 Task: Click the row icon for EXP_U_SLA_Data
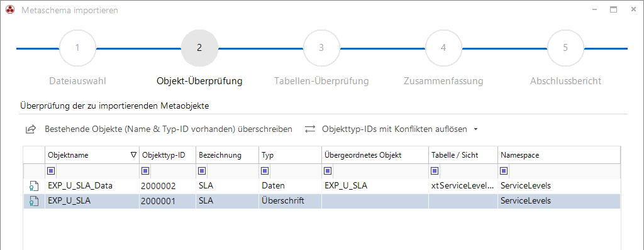(x=34, y=186)
